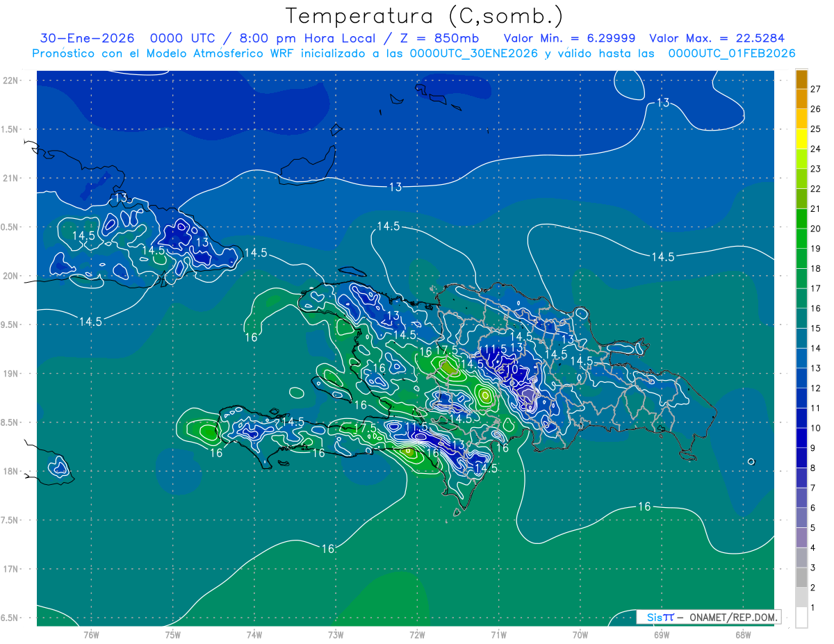Click the "22N" latitude label
The width and height of the screenshot is (834, 644).
pos(10,80)
